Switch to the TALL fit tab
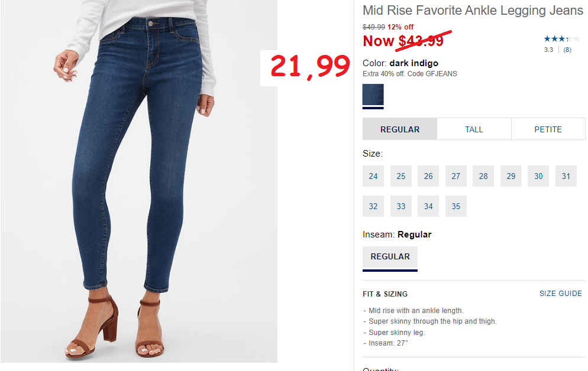The width and height of the screenshot is (588, 371). pos(474,129)
